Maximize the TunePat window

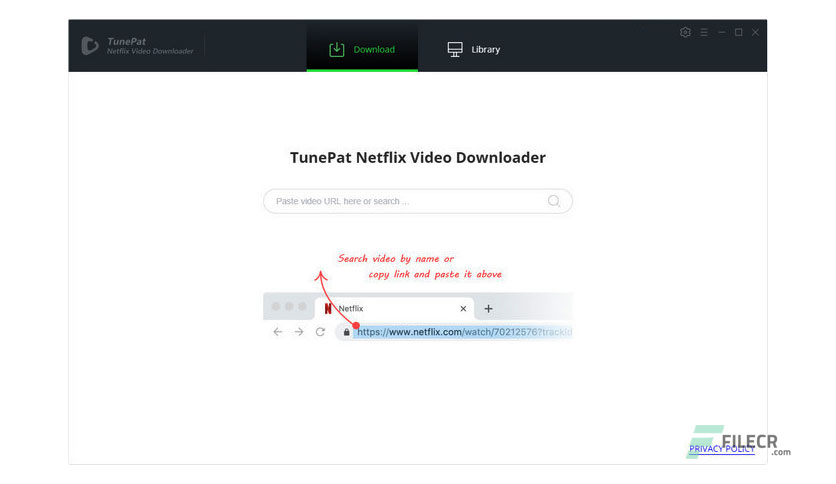click(x=738, y=33)
